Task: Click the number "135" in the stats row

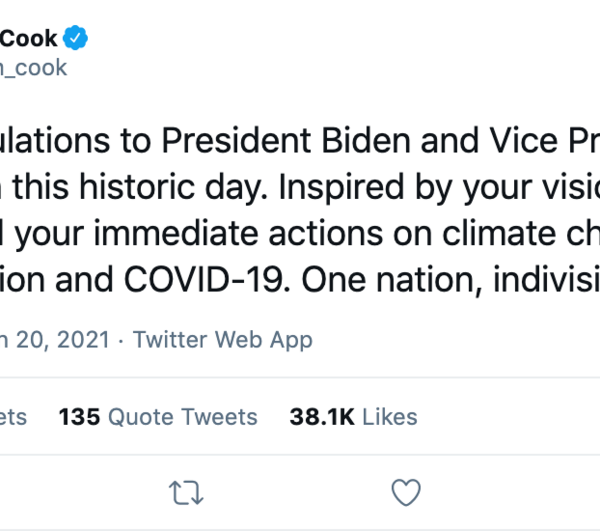Action: click(x=79, y=416)
